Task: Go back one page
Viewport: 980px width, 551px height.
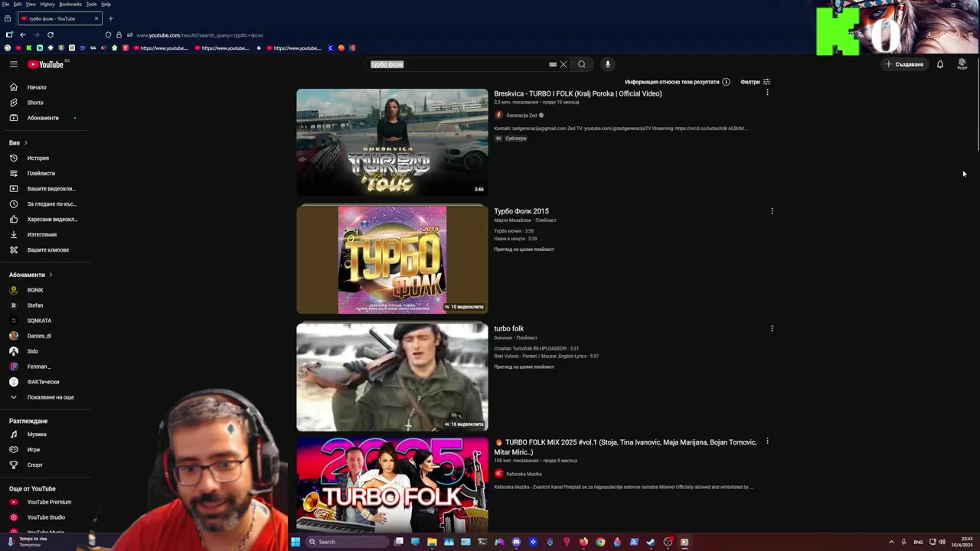Action: (23, 34)
